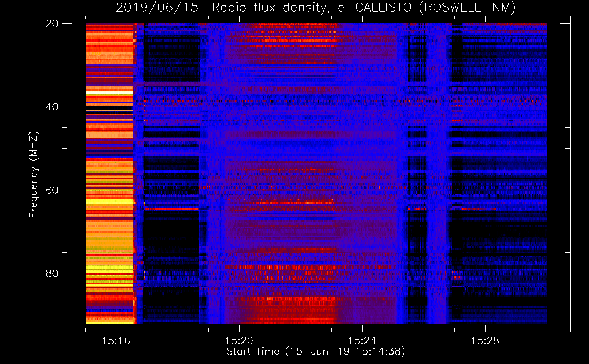Click the '15:16' time tick label

coord(116,341)
